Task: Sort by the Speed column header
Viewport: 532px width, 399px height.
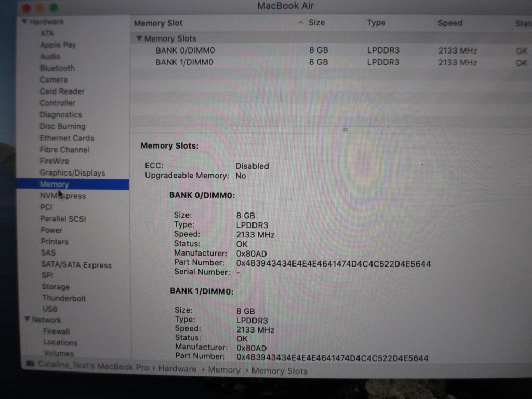Action: click(450, 23)
